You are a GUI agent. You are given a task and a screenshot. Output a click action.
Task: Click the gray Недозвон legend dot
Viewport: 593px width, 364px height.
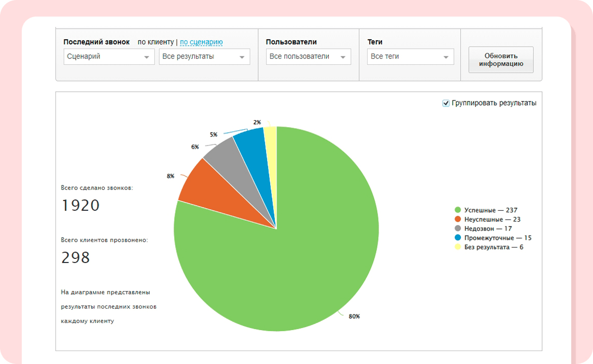pyautogui.click(x=458, y=228)
